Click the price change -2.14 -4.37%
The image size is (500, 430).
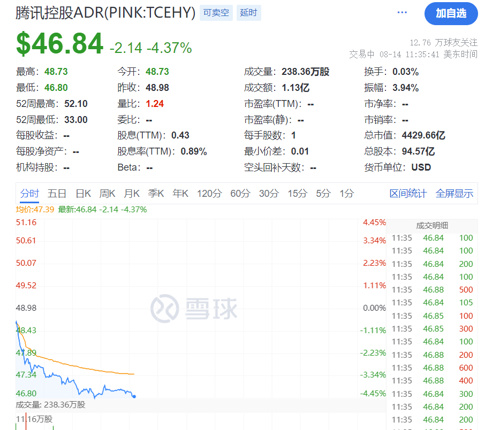151,48
